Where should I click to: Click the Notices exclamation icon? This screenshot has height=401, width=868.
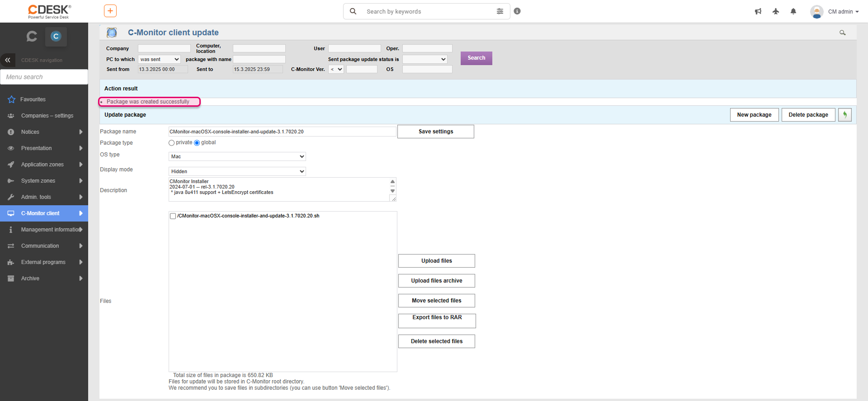[11, 132]
